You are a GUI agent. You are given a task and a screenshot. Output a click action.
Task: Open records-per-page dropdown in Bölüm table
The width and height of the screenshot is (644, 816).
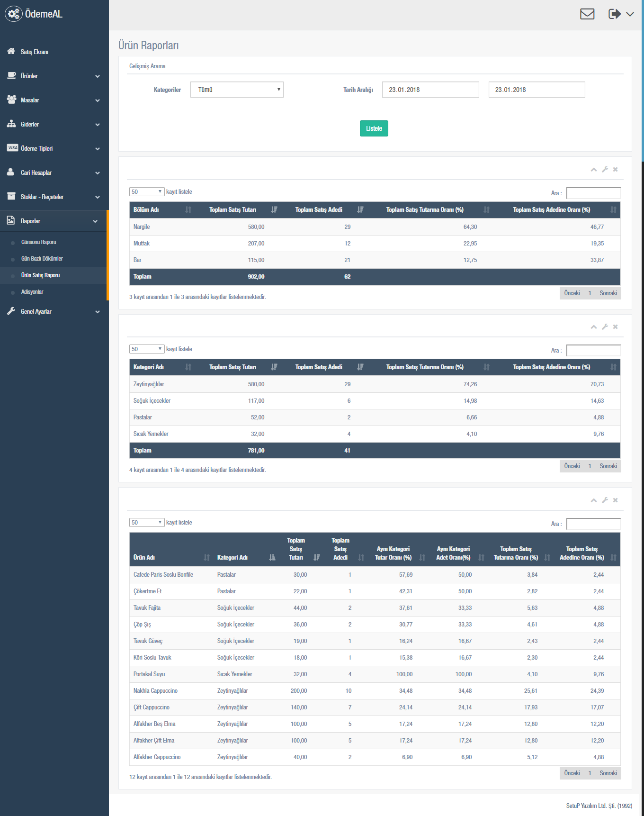click(x=147, y=191)
